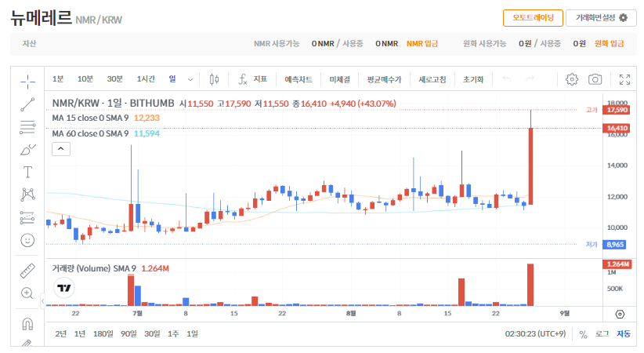Open price scale settings gear at bottom right
Image resolution: width=644 pixels, height=353 pixels.
pos(620,314)
